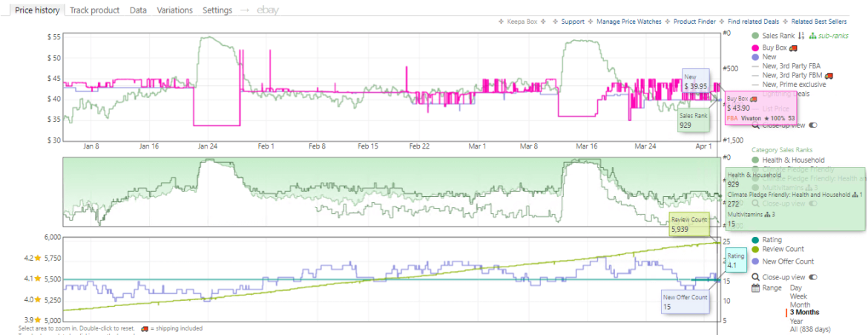Click the pink Buy Box color dot
This screenshot has height=335, width=868.
point(755,48)
